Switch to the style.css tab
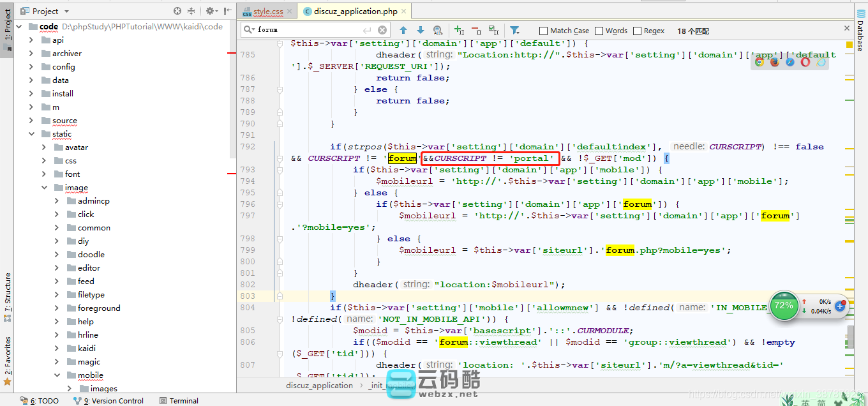This screenshot has height=406, width=868. pos(267,11)
